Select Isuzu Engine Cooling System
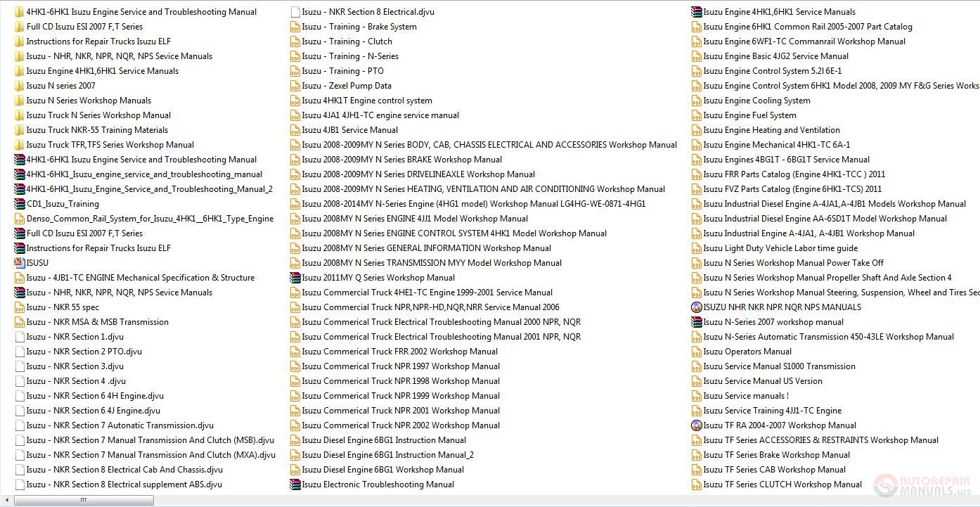980x507 pixels. (757, 101)
